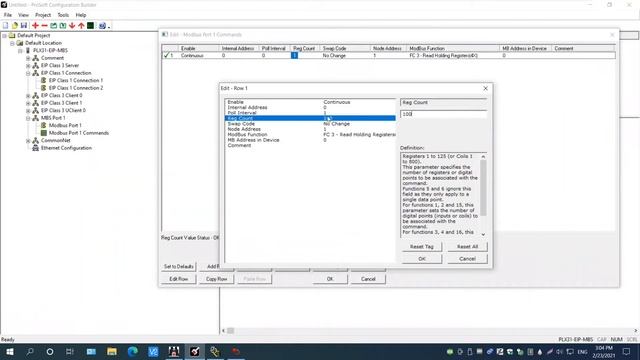Open the File menu
This screenshot has width=640, height=360.
(x=8, y=15)
